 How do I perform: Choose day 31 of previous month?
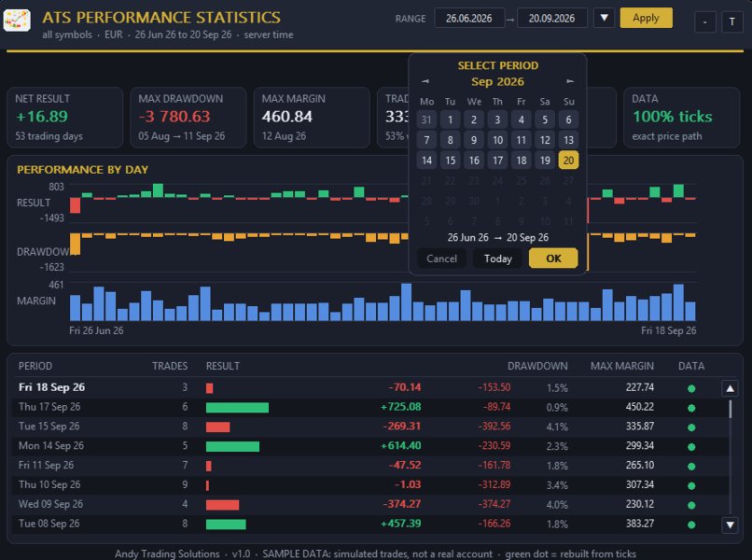point(426,119)
